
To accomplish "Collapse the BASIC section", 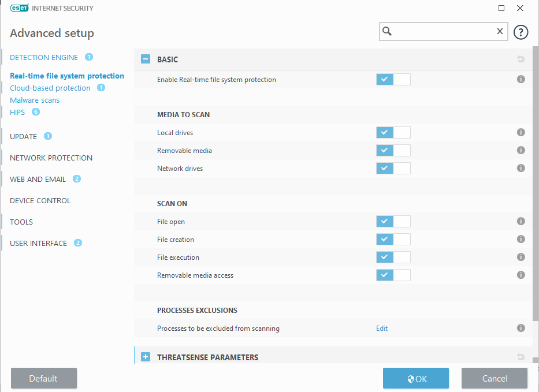I will tap(146, 59).
